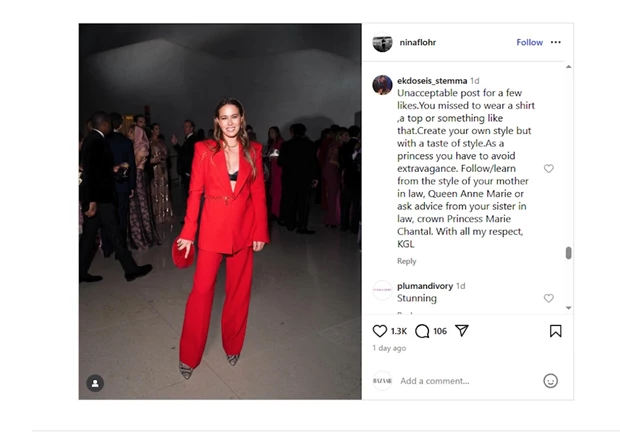Show tagged people icon on the photo
Screen dimensions: 620x445
(x=95, y=383)
